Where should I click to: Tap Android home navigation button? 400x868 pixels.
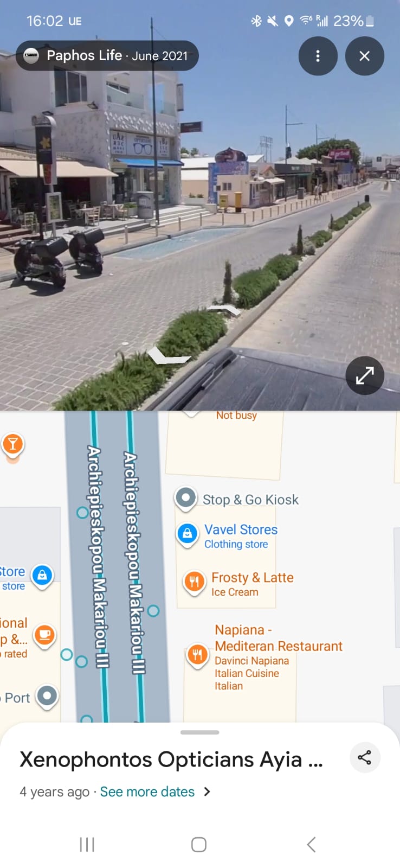coord(199,844)
